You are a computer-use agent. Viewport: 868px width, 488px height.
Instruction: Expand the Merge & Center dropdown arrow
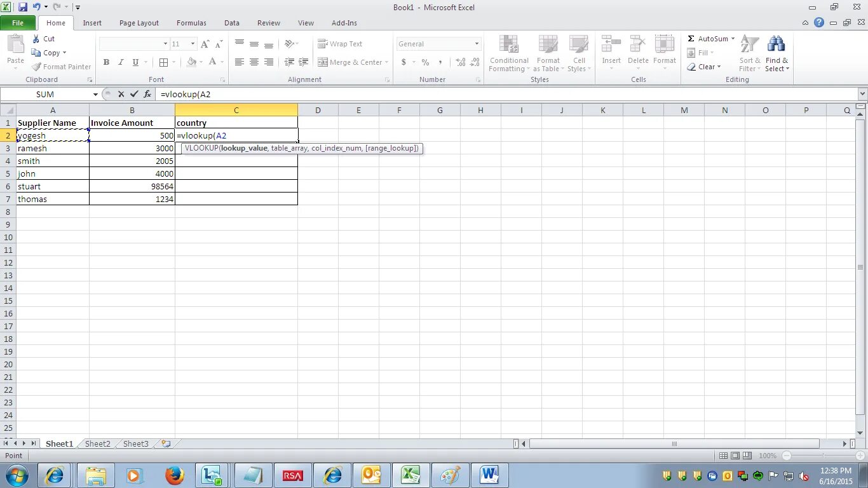click(x=386, y=62)
